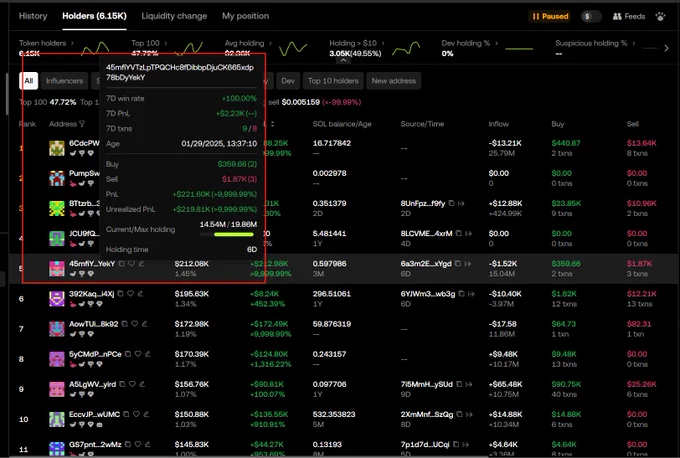Tap edit pencil next to A5LgWV...yird
The height and width of the screenshot is (458, 680).
click(x=142, y=384)
